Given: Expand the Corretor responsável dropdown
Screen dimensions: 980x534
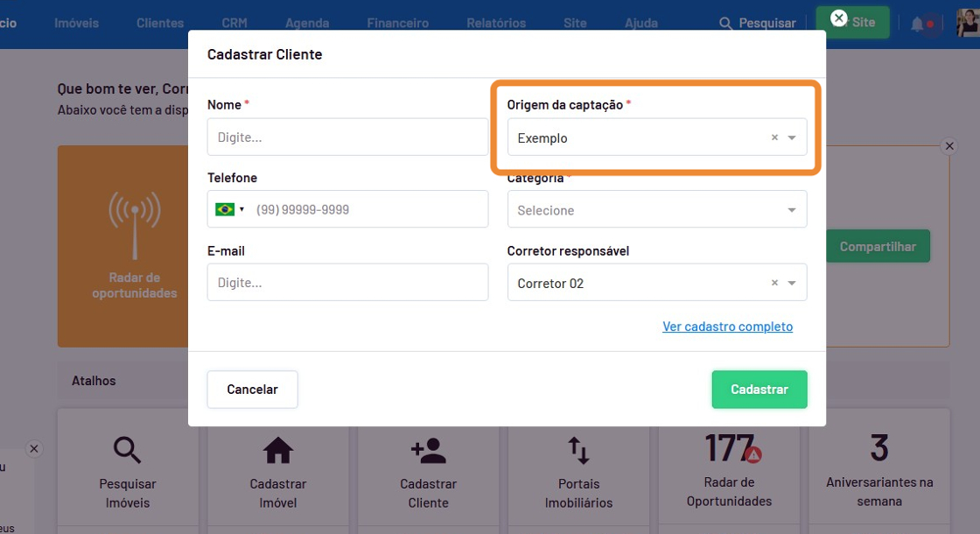Looking at the screenshot, I should [x=792, y=284].
